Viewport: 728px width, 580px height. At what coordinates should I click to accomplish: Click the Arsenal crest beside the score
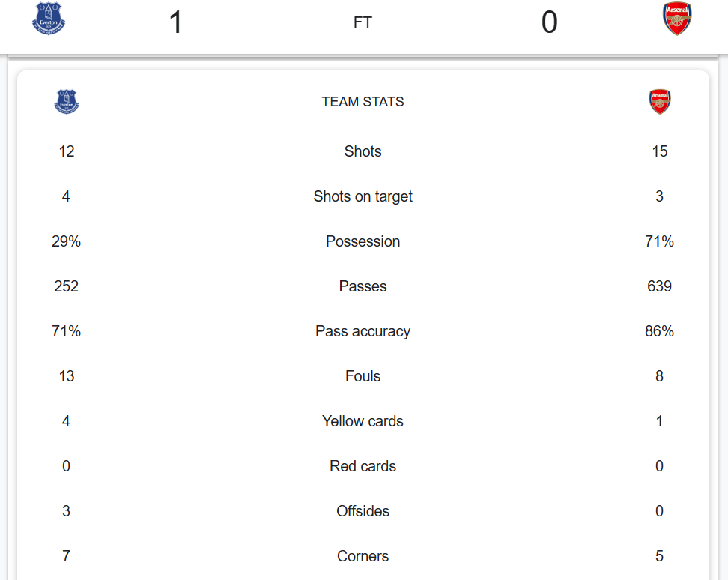click(x=676, y=19)
